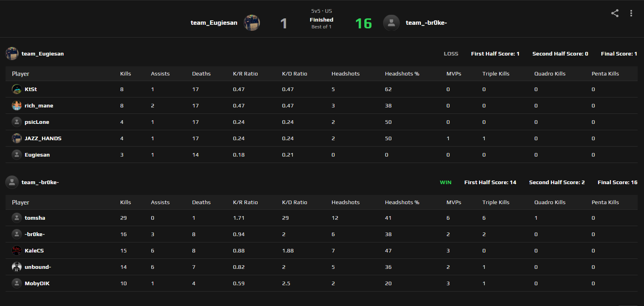Viewport: 644px width, 306px height.
Task: Click Penta Kills header in team_-br0ke- table
Action: (x=605, y=202)
